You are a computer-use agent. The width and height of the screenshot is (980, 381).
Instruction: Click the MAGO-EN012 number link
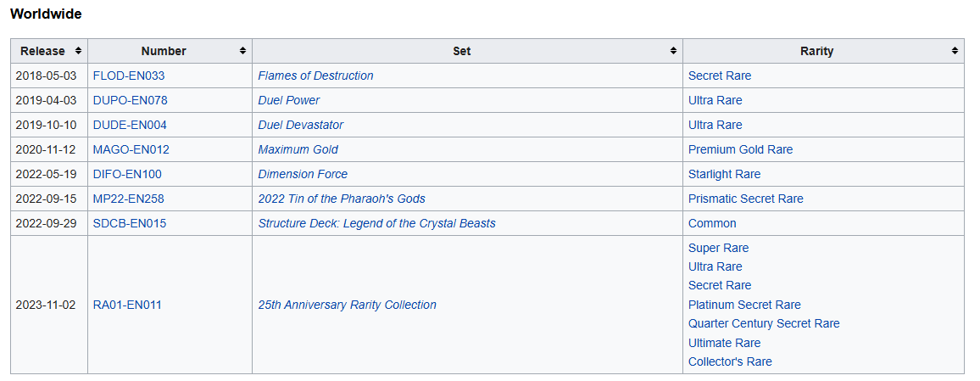pyautogui.click(x=131, y=149)
